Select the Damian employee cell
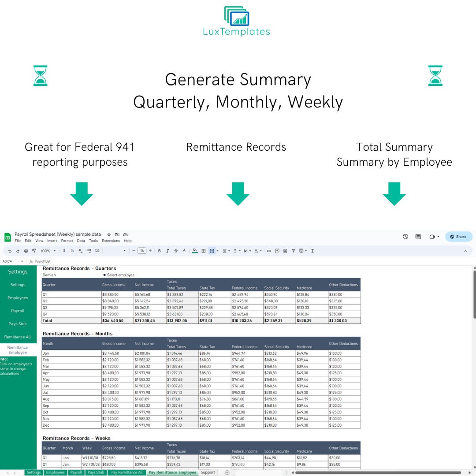The width and height of the screenshot is (476, 476). click(72, 275)
